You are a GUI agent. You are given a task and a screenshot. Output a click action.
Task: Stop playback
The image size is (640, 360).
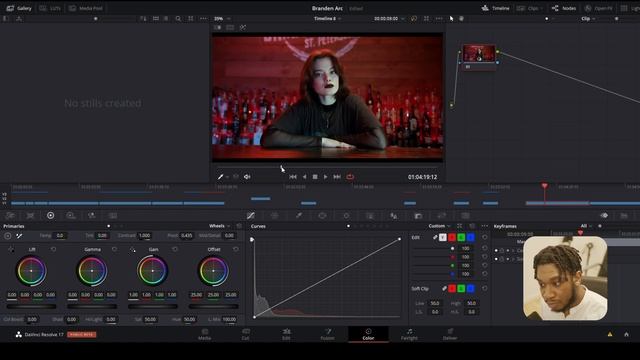point(315,177)
